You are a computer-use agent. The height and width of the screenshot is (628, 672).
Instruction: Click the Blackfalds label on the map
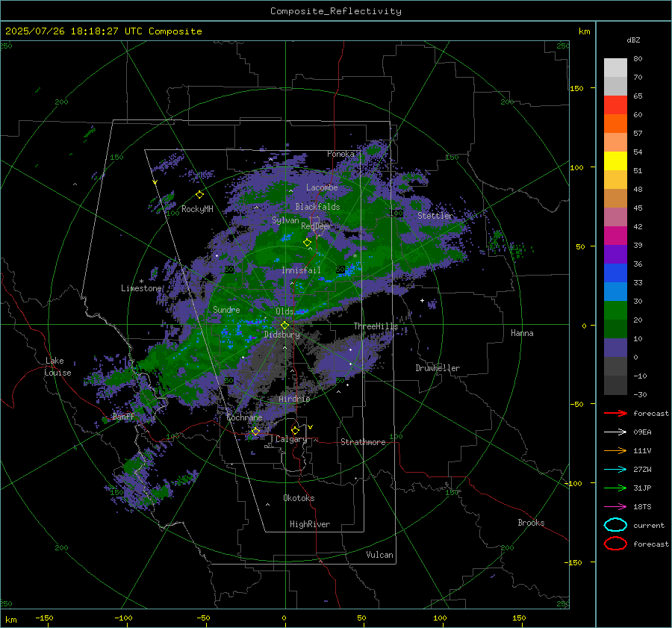tap(317, 207)
